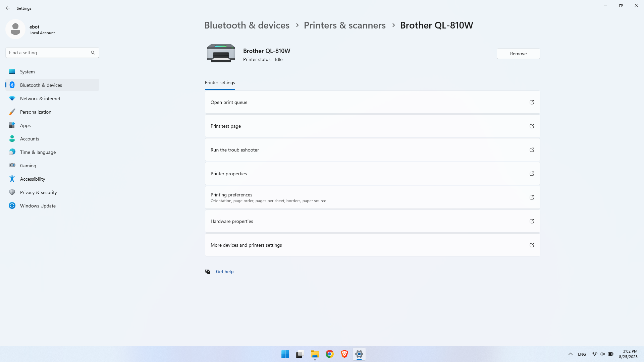Screen dimensions: 644x362
Task: Navigate to Printers & scanners breadcrumb
Action: (x=345, y=25)
